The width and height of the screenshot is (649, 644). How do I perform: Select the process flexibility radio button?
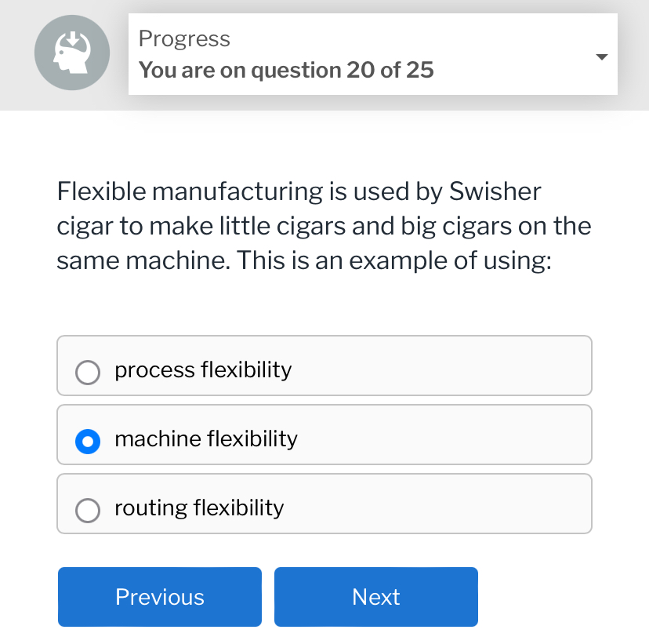pyautogui.click(x=88, y=373)
